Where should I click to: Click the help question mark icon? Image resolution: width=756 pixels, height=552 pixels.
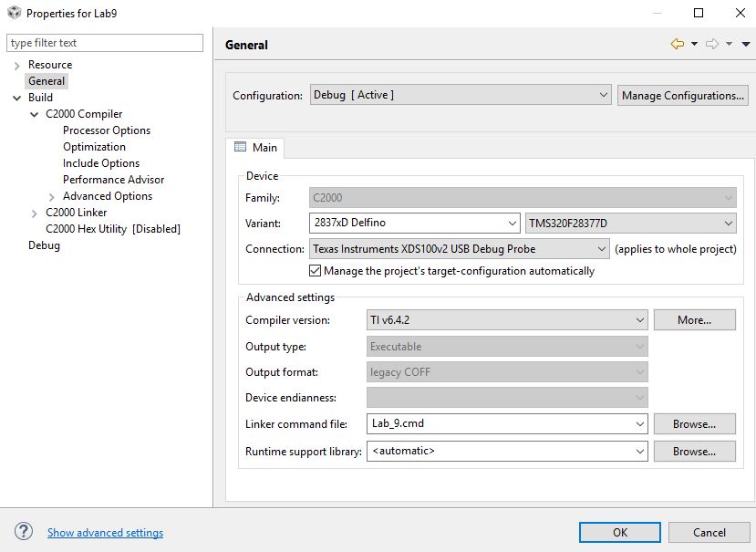click(x=24, y=532)
